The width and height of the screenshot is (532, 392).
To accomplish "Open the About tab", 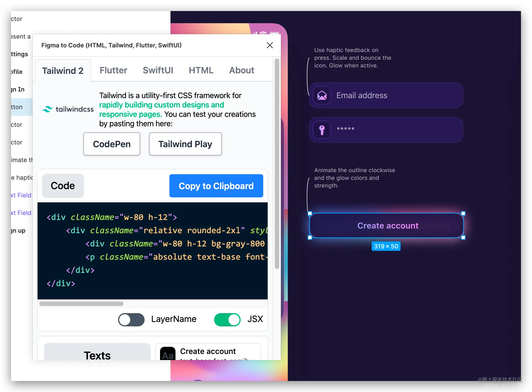I will pyautogui.click(x=241, y=70).
